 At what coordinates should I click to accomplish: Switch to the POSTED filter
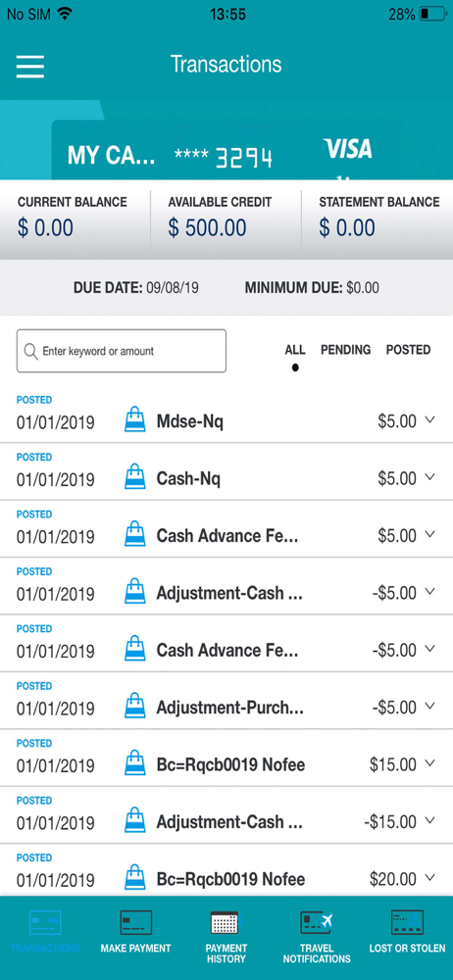[x=408, y=350]
